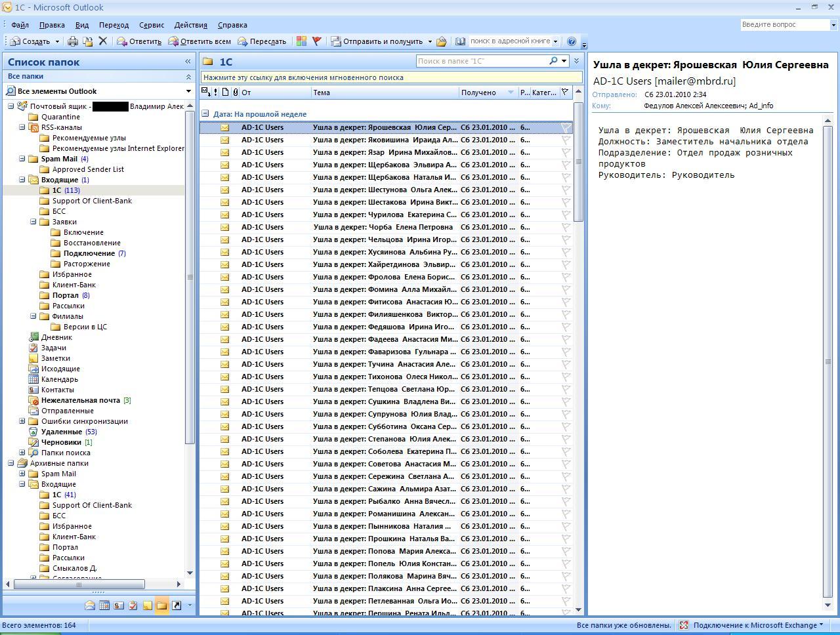840x635 pixels.
Task: Collapse the Филиалы folder tree node
Action: (x=33, y=316)
